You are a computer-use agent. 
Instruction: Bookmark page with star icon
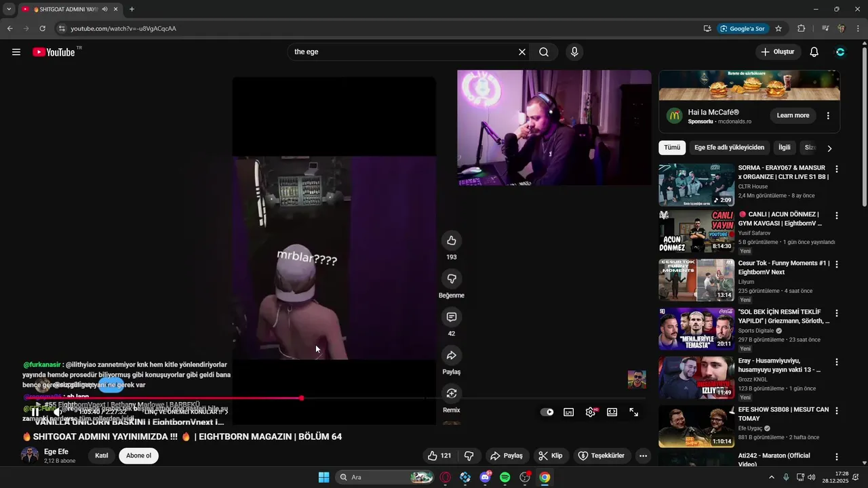click(778, 28)
